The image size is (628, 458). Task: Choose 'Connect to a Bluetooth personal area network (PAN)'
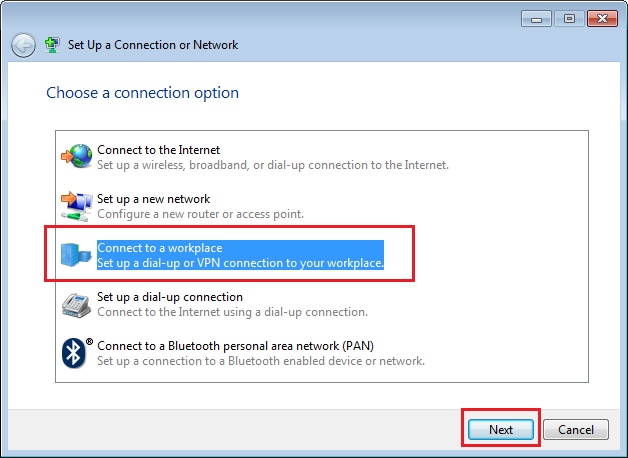click(x=236, y=346)
